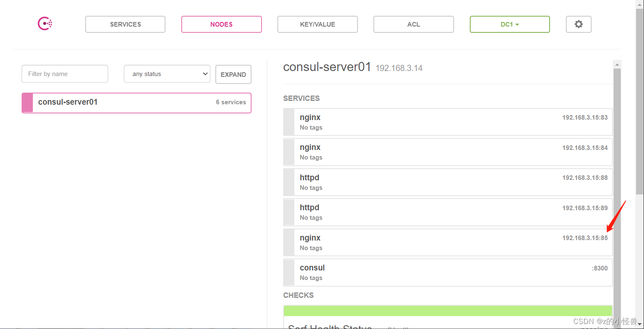Click the page scrollbar up arrow
Viewport: 644px width, 329px height.
pos(639,4)
